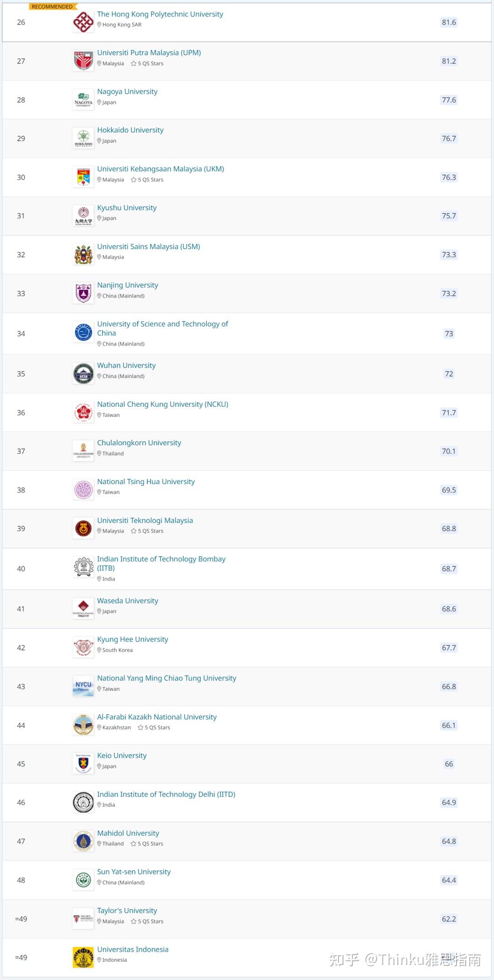The height and width of the screenshot is (980, 494).
Task: Open University of Science and Technology of China
Action: pos(162,328)
